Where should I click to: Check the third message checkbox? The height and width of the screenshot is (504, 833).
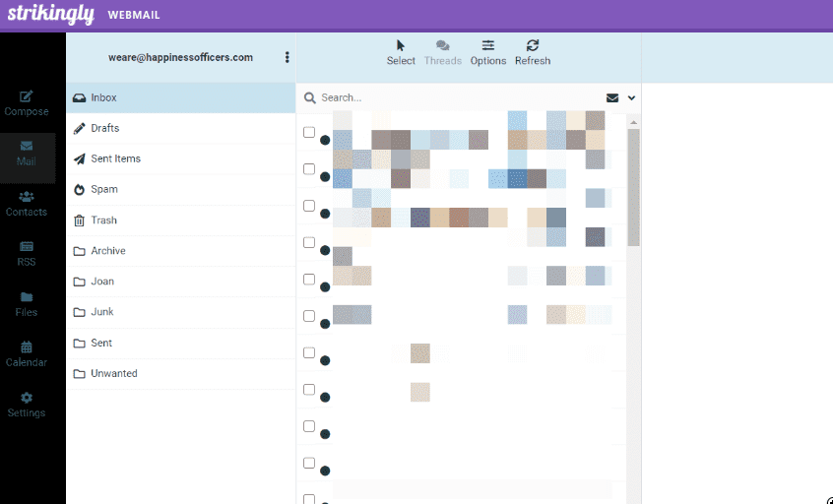click(x=309, y=206)
